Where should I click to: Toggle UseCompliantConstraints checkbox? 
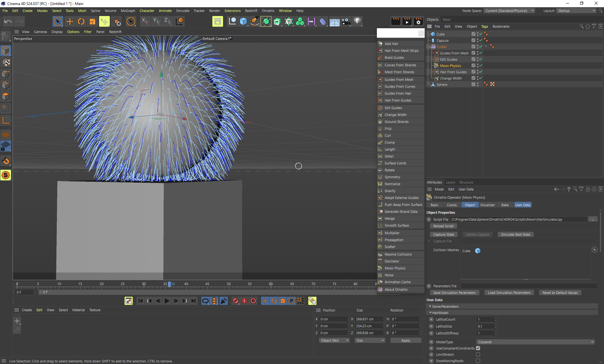coord(478,348)
